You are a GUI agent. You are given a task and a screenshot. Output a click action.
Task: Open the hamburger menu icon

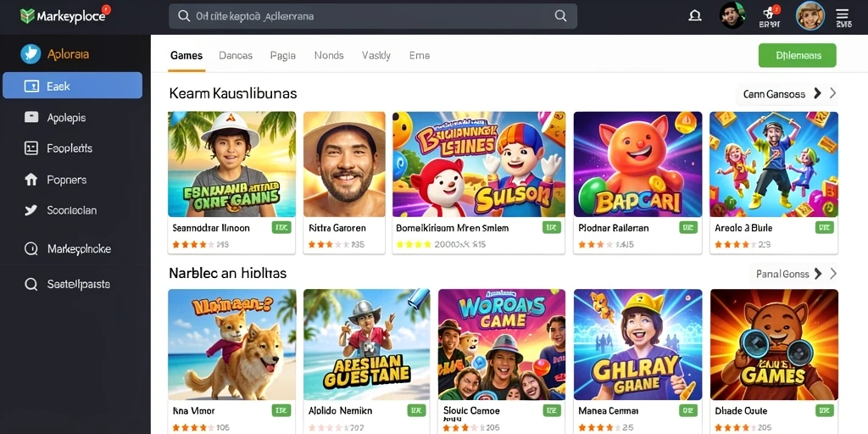(843, 14)
